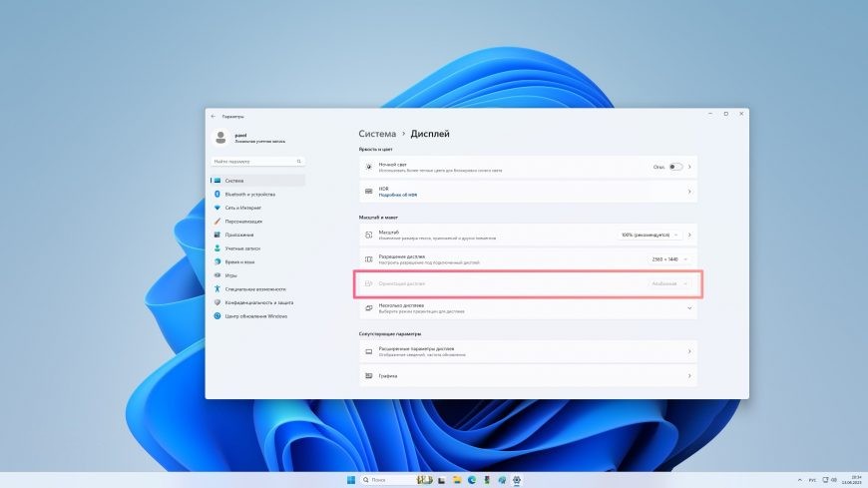Open Приложения section
This screenshot has height=488, width=868.
coord(257,235)
